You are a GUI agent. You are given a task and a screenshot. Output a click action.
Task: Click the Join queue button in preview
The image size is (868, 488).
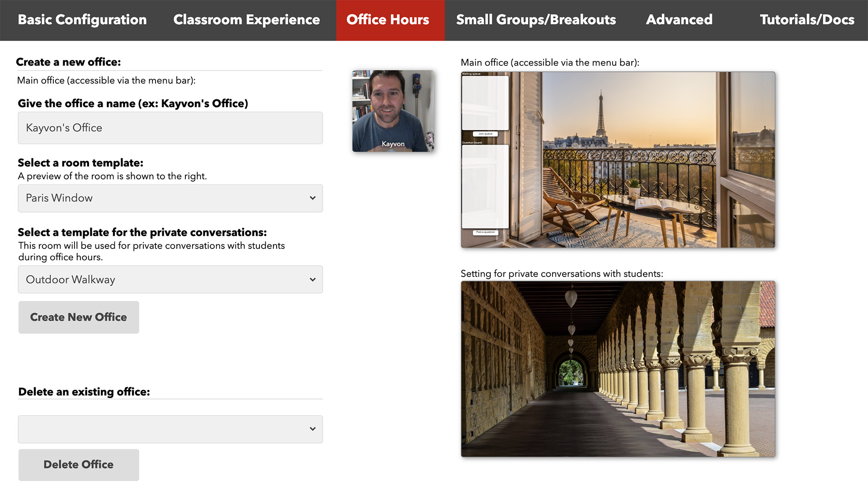486,134
